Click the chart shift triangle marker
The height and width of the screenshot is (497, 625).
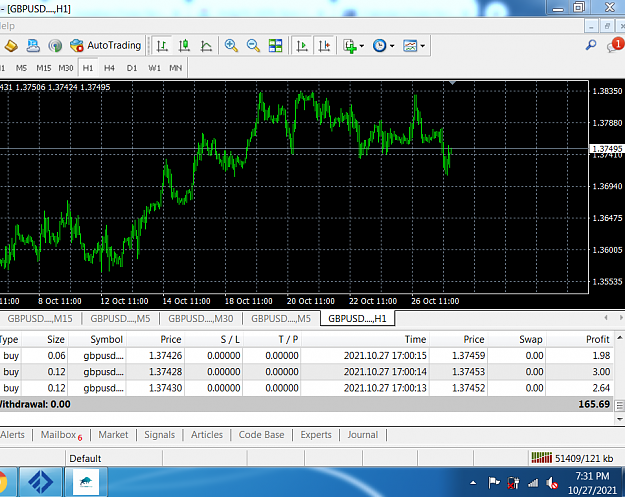pyautogui.click(x=452, y=83)
